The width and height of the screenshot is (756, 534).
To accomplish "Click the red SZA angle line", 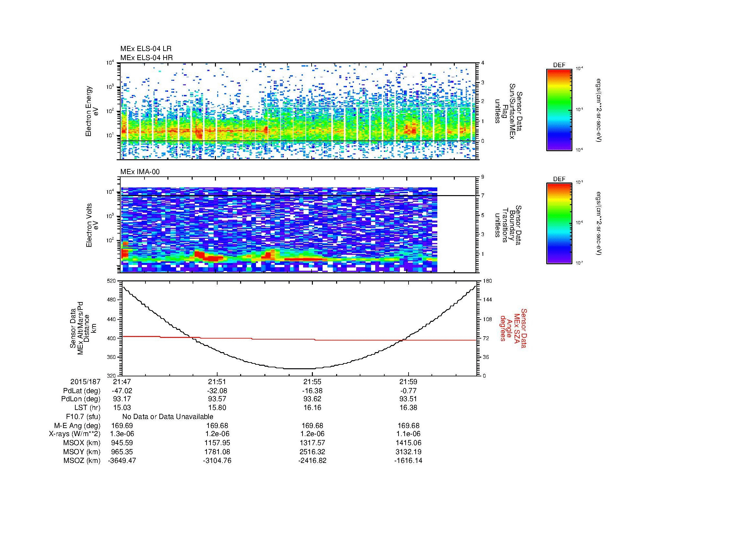I will coord(299,339).
